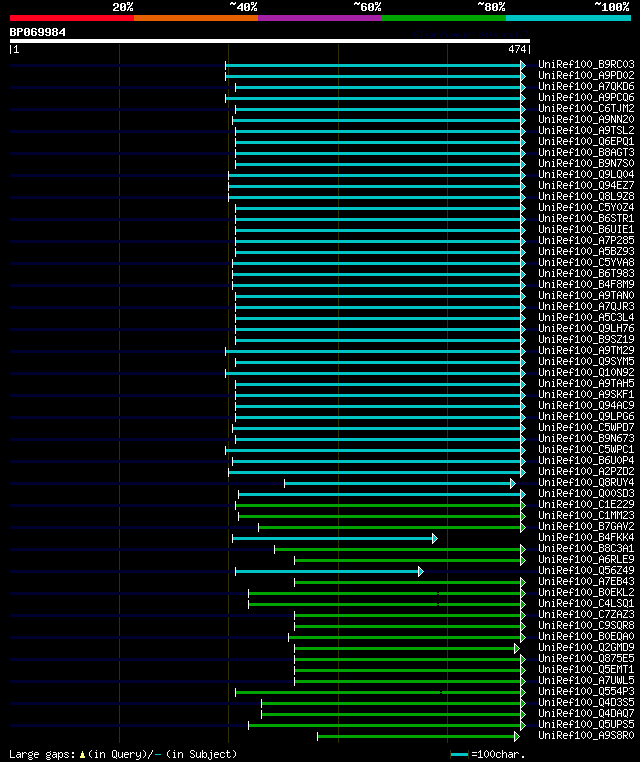Select the UniRef100_Q56Z49 label

point(586,571)
